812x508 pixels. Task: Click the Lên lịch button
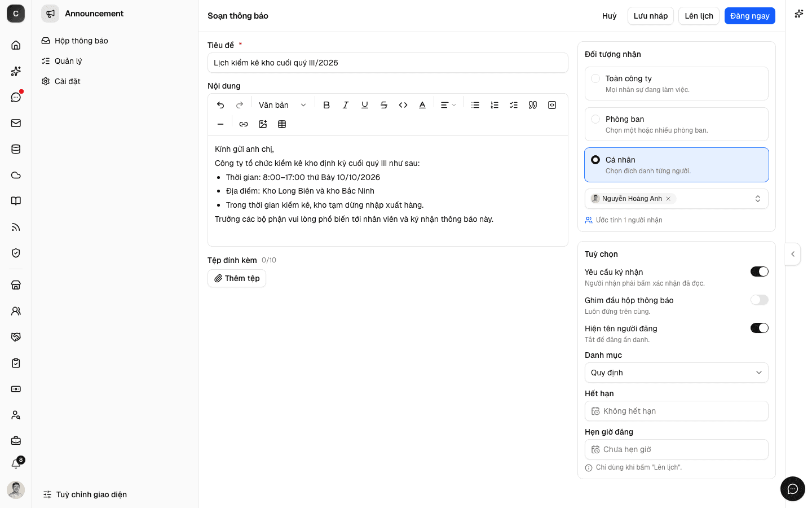point(699,16)
